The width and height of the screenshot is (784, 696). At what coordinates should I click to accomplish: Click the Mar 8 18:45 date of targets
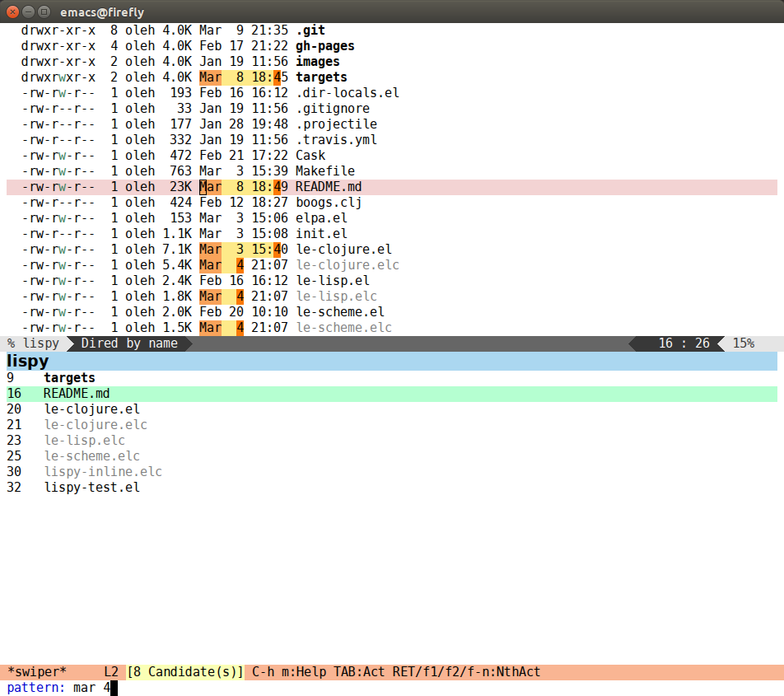click(x=244, y=77)
